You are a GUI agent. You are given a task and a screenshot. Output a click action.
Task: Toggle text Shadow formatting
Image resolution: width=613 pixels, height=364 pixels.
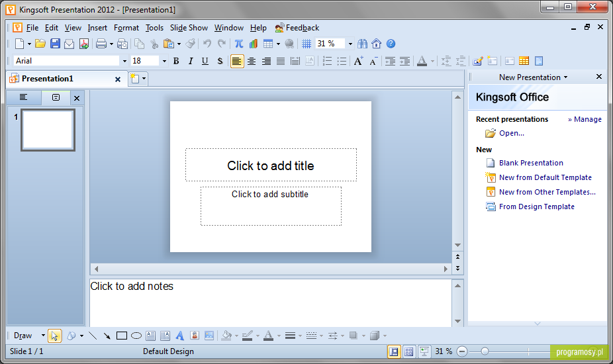pyautogui.click(x=220, y=61)
